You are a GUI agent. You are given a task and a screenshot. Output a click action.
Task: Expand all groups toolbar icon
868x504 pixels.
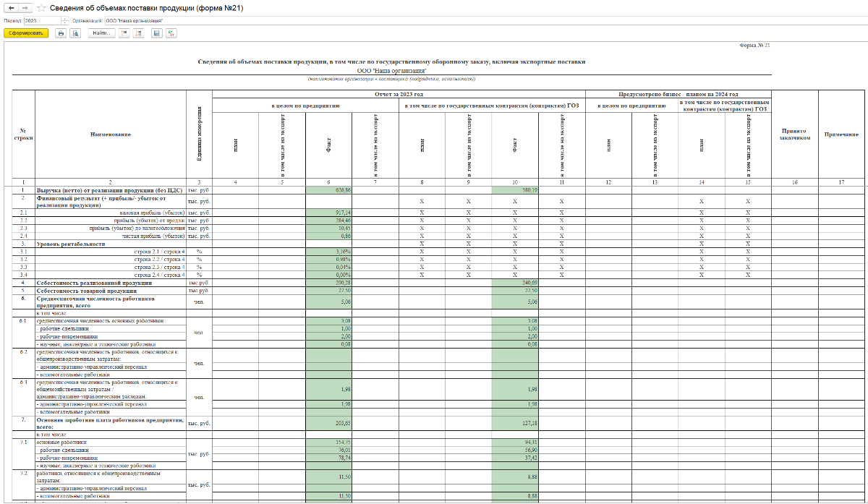[137, 33]
